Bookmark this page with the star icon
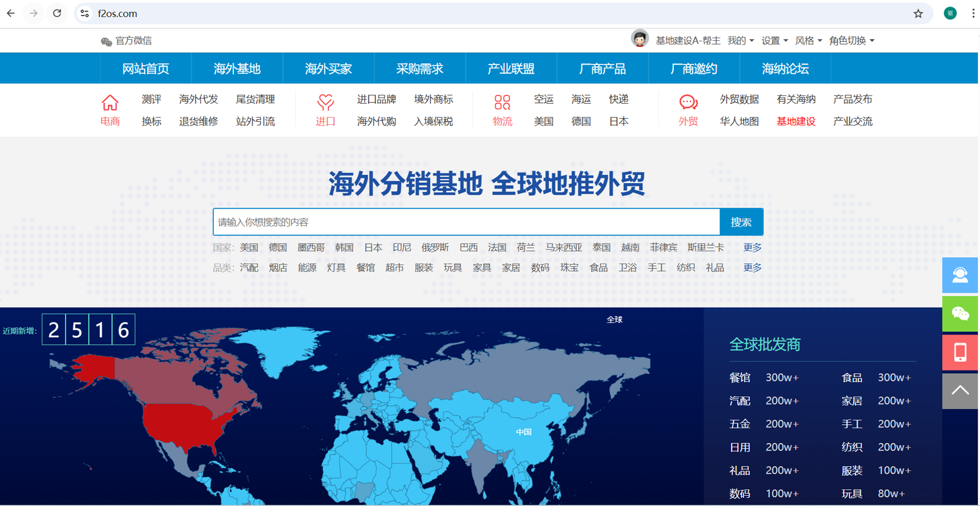Viewport: 980px width, 506px height. 918,14
